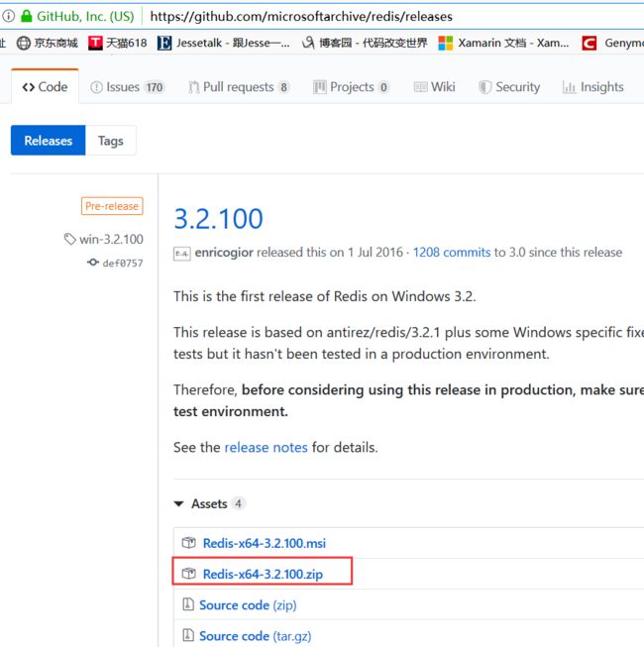Click the Assets count badge 4
Image resolution: width=644 pixels, height=647 pixels.
tap(238, 503)
